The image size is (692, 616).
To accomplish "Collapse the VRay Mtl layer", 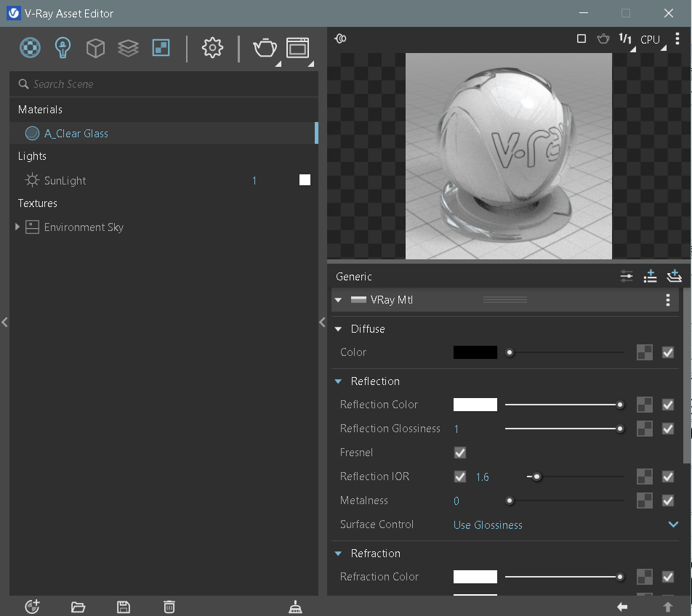I will tap(338, 300).
